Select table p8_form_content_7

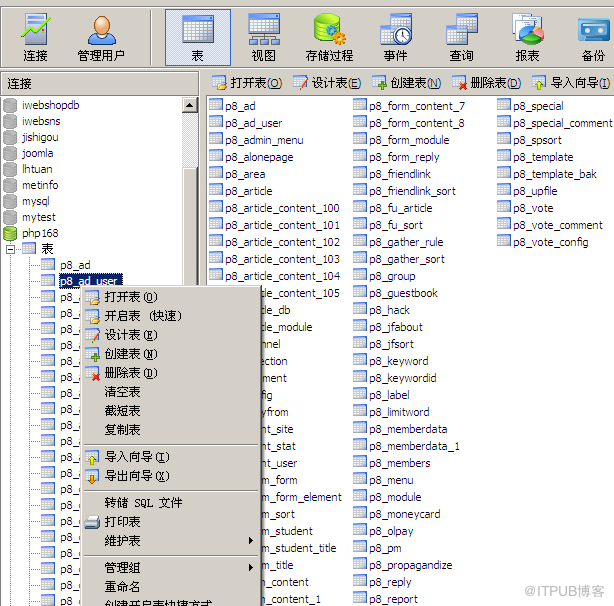[417, 106]
